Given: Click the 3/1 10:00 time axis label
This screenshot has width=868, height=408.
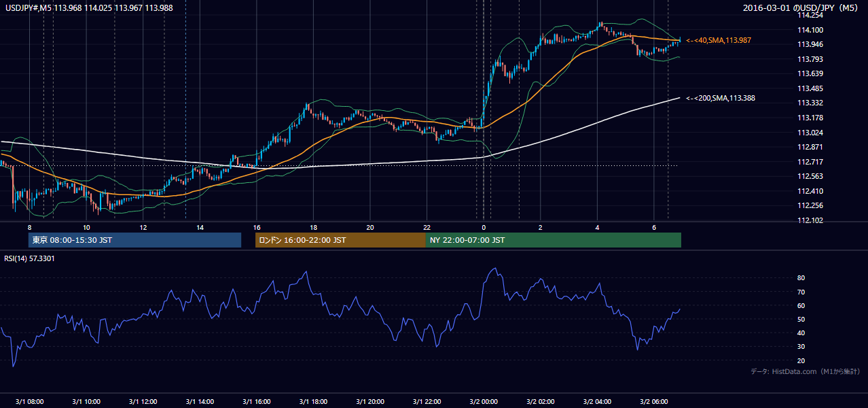Looking at the screenshot, I should [86, 401].
